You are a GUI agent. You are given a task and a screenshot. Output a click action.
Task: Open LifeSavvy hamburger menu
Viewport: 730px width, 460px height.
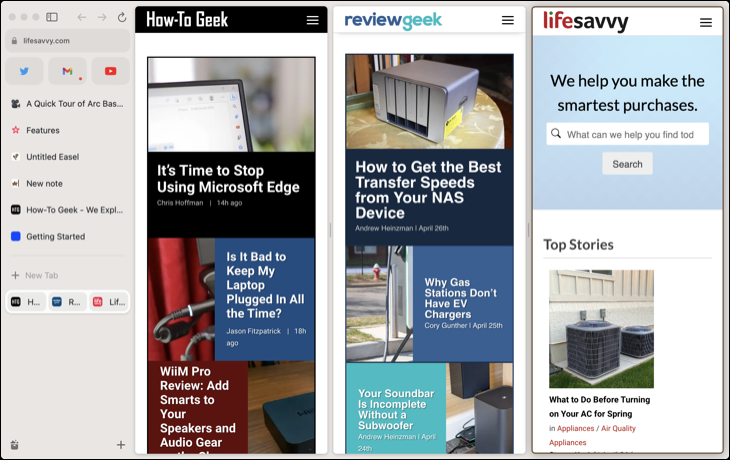(x=706, y=22)
